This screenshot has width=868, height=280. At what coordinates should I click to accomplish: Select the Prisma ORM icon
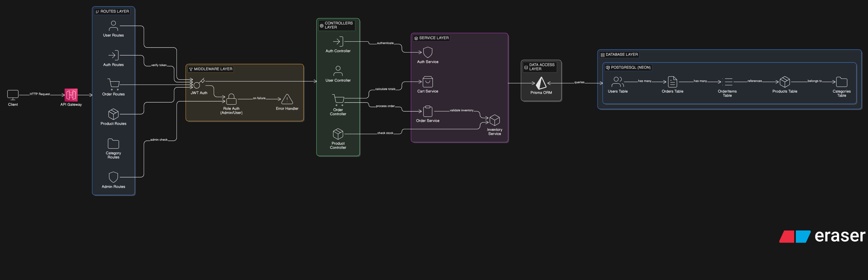(541, 83)
